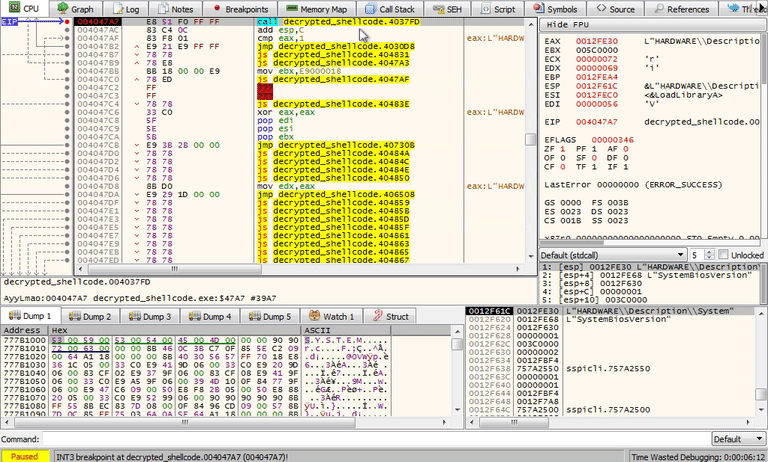The height and width of the screenshot is (462, 768).
Task: Switch to Dump 3 tab
Action: pos(155,316)
